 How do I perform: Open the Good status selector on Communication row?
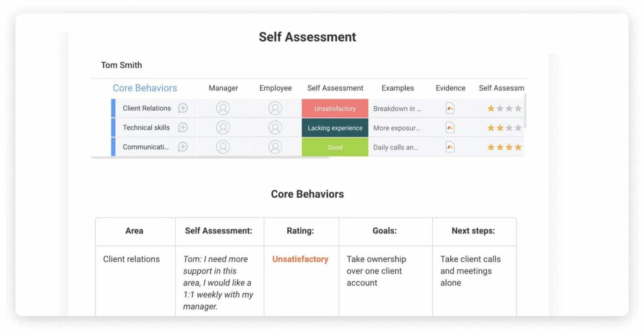(335, 147)
